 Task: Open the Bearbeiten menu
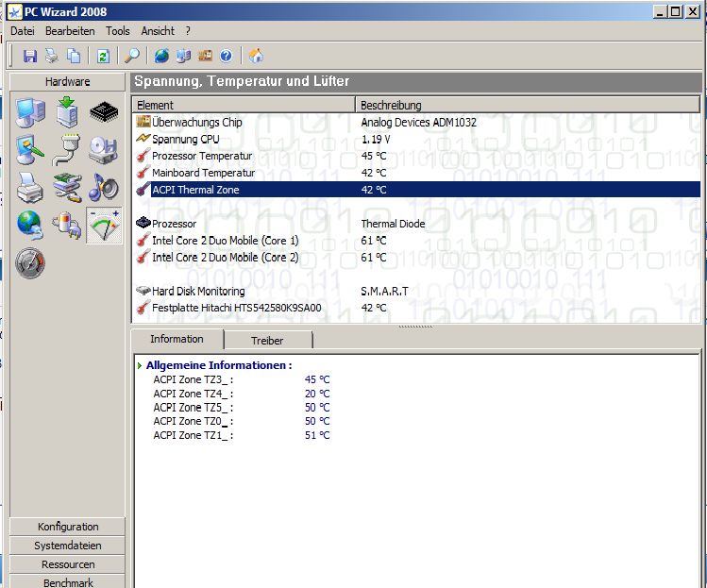click(70, 31)
